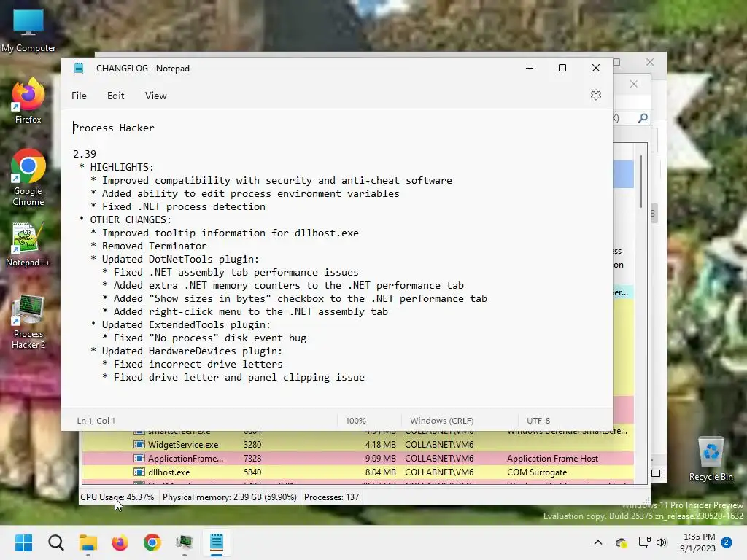Select dllhost.exe row in Process Hacker

pyautogui.click(x=357, y=472)
